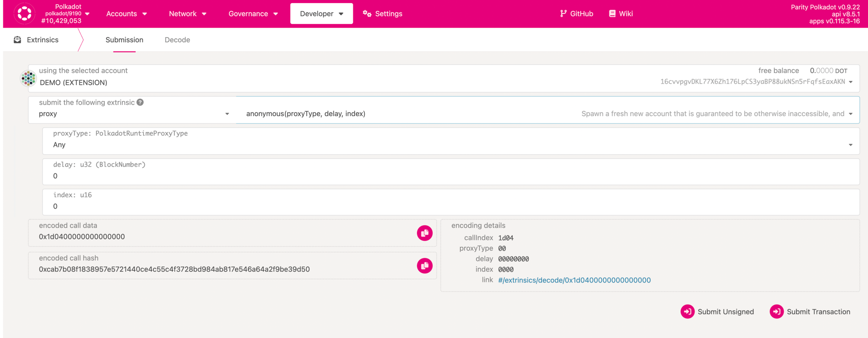Open the Wiki page
868x338 pixels.
[x=620, y=14]
